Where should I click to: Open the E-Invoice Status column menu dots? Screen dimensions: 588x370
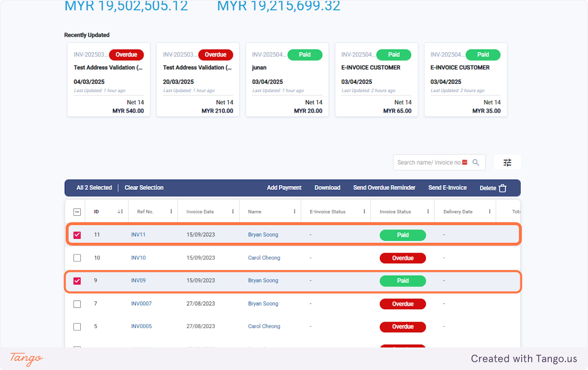pyautogui.click(x=364, y=211)
